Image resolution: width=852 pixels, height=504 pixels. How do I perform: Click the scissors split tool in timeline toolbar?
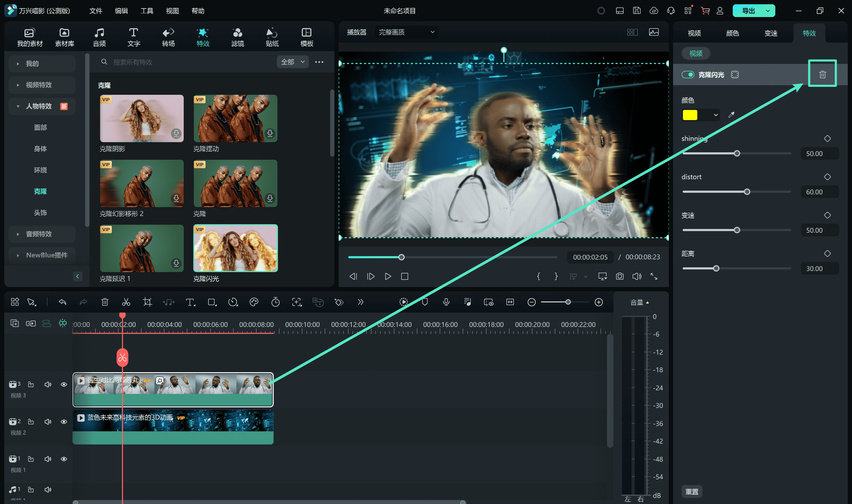point(126,302)
